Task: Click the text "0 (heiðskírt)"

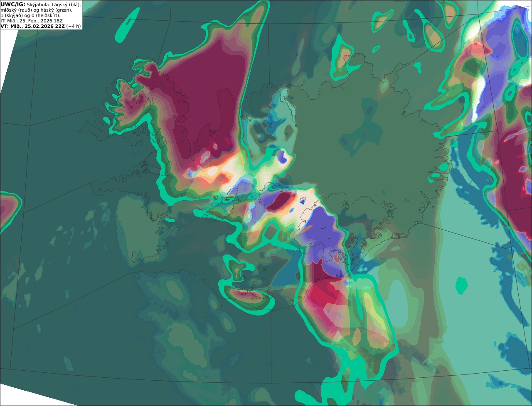Action: click(x=46, y=15)
